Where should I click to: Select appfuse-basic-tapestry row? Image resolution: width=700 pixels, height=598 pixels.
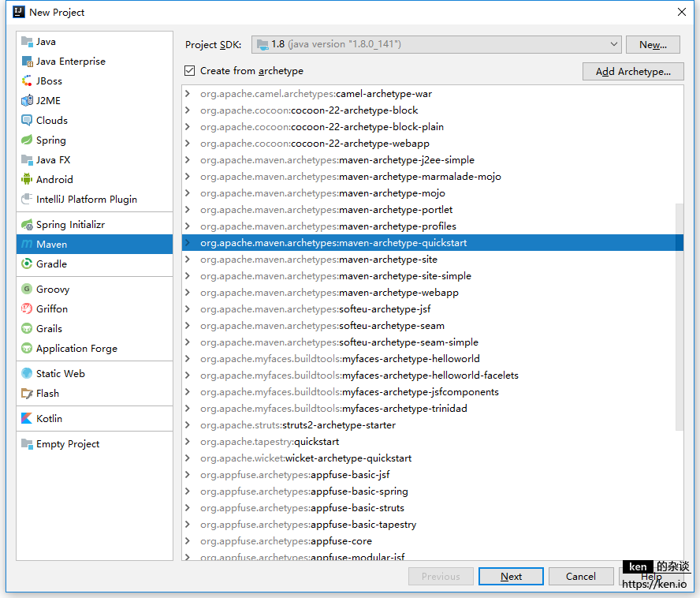pyautogui.click(x=432, y=525)
